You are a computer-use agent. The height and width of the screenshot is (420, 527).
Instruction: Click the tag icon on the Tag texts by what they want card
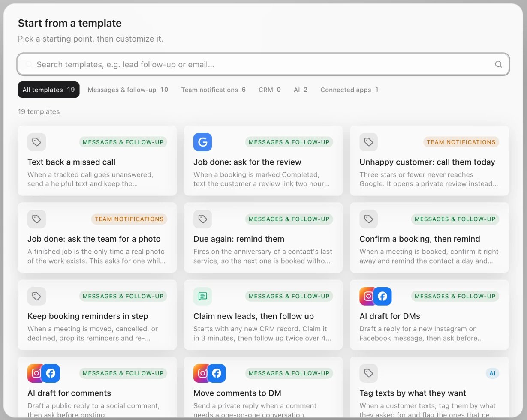(369, 373)
